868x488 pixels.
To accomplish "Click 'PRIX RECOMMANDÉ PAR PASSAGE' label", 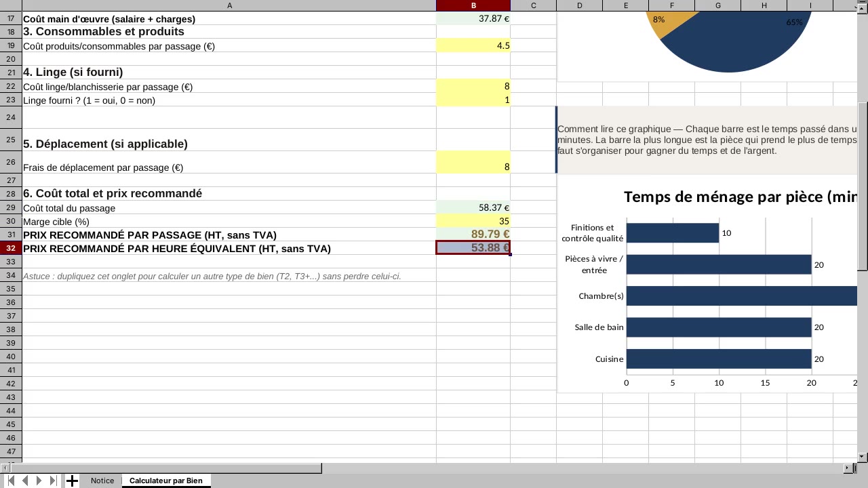I will coord(150,235).
